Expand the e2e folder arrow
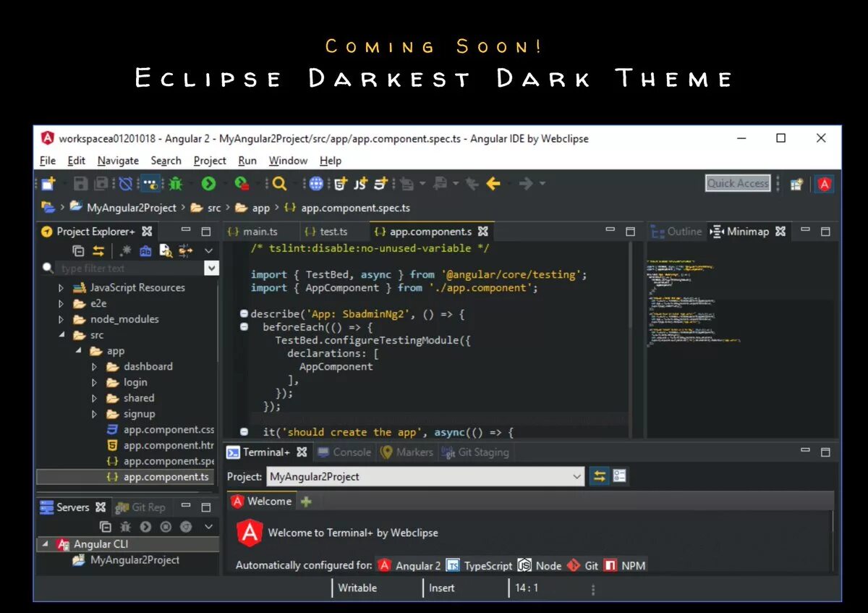Screen dimensions: 868x613 (61, 303)
